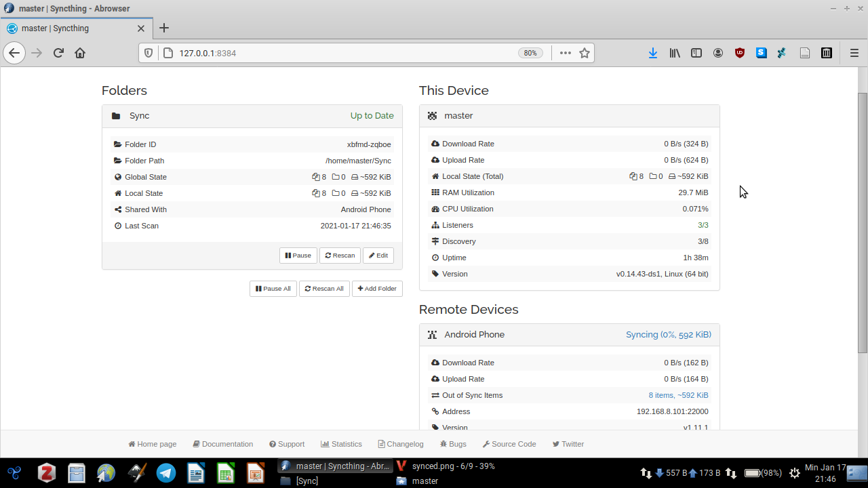Open the Listeners 3/3 link
This screenshot has height=488, width=868.
click(703, 225)
